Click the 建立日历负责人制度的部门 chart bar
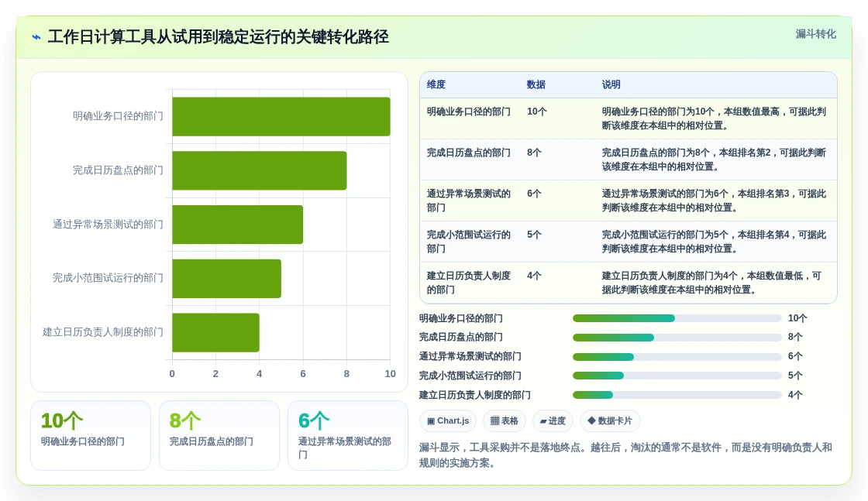The width and height of the screenshot is (868, 501). 216,332
